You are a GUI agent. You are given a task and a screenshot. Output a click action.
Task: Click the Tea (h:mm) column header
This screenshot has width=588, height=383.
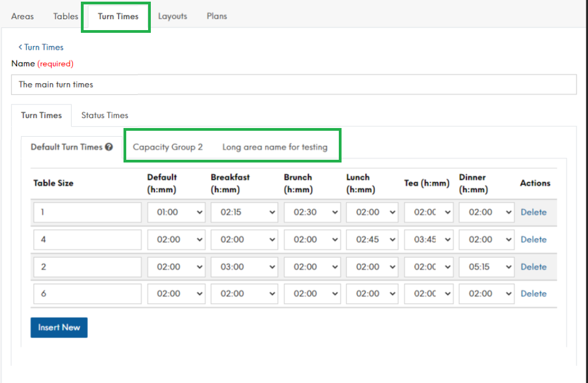(x=427, y=183)
